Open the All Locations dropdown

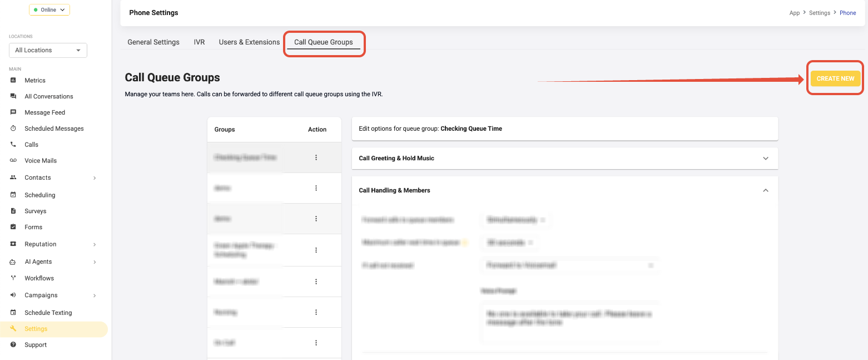pyautogui.click(x=48, y=50)
